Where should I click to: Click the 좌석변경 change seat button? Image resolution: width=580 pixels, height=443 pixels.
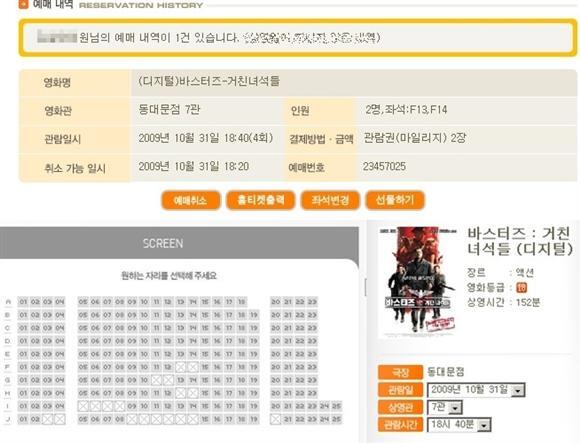click(330, 200)
